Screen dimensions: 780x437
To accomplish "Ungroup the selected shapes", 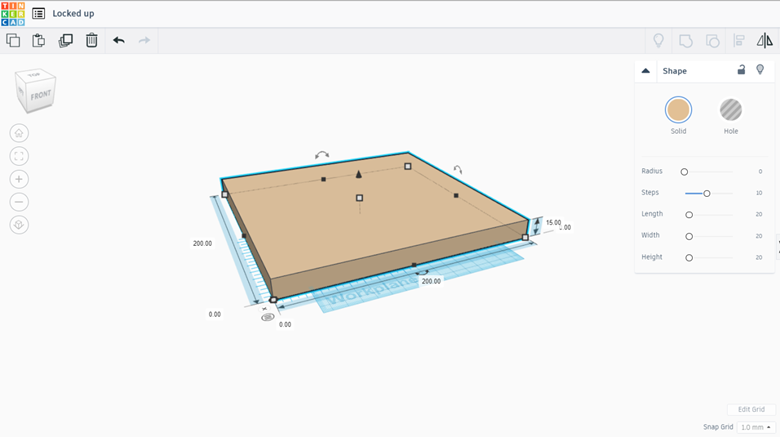I will pyautogui.click(x=712, y=41).
